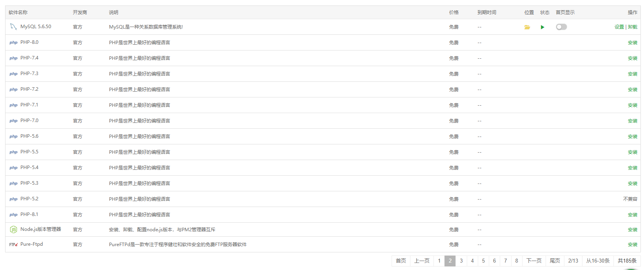Install PHP-5.5 via 安装 link
The height and width of the screenshot is (270, 644).
pyautogui.click(x=633, y=152)
